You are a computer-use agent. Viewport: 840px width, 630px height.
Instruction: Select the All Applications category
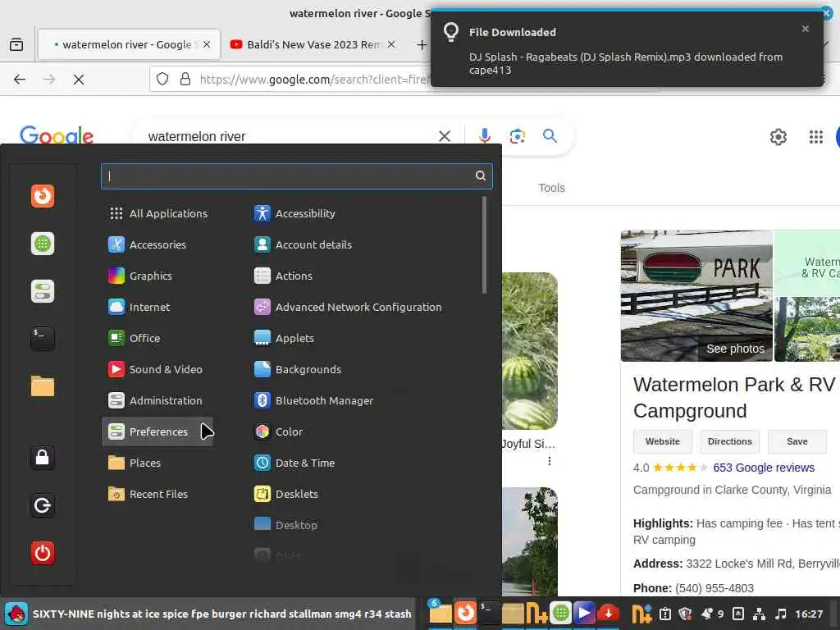(x=157, y=213)
